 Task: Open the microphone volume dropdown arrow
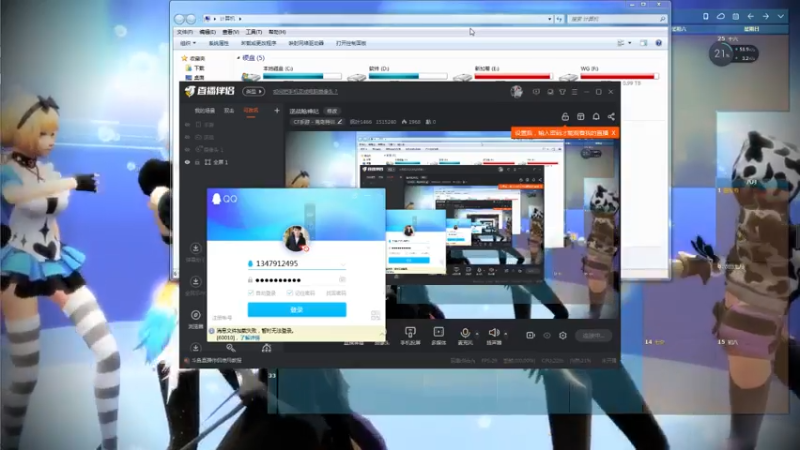[x=477, y=334]
